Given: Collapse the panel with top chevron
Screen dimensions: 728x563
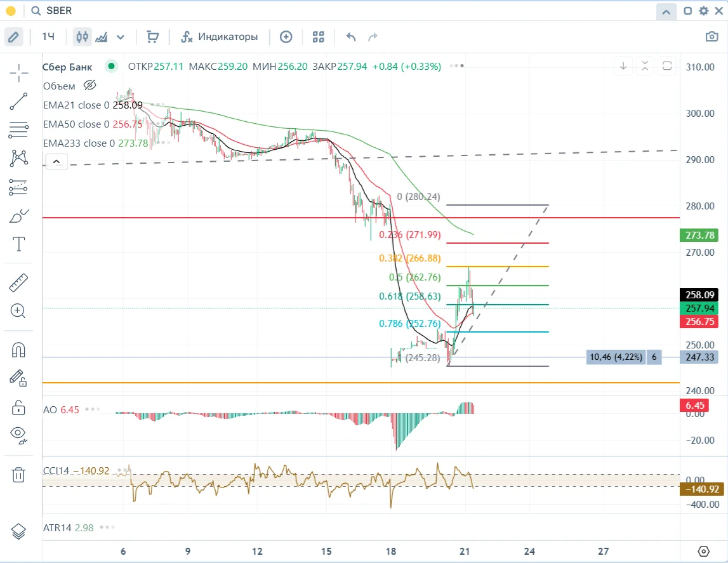Looking at the screenshot, I should (666, 11).
